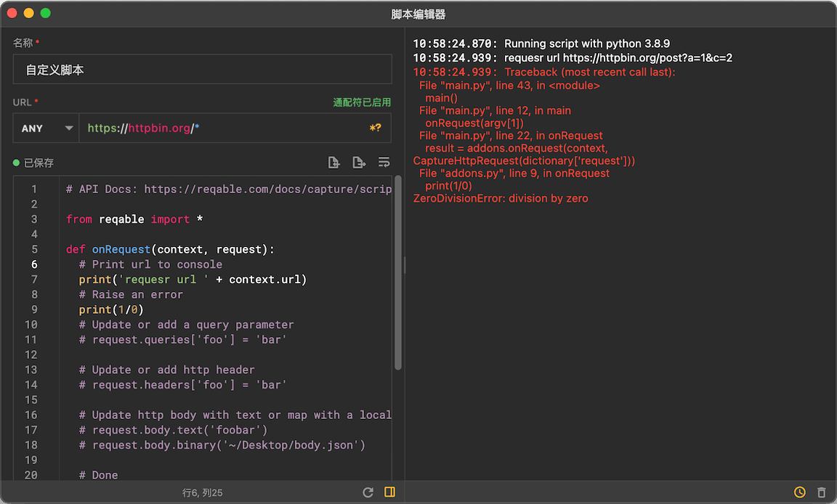The width and height of the screenshot is (837, 504).
Task: Click the '# Done' comment on line 20
Action: [99, 475]
